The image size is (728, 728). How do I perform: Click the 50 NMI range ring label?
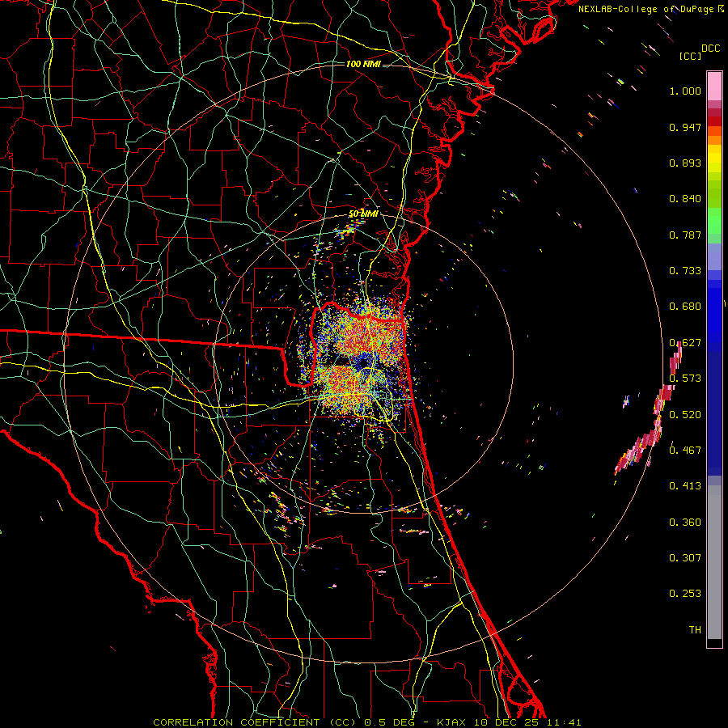(363, 214)
